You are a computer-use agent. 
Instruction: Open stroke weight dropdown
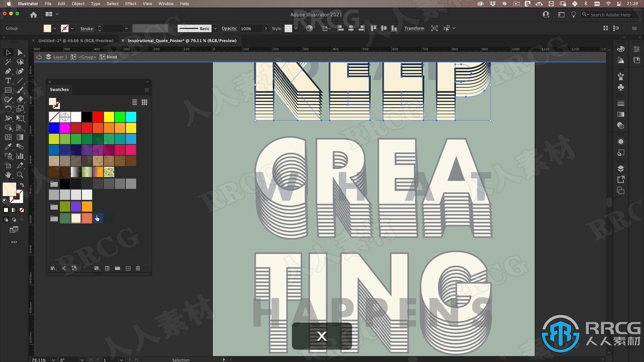(126, 28)
